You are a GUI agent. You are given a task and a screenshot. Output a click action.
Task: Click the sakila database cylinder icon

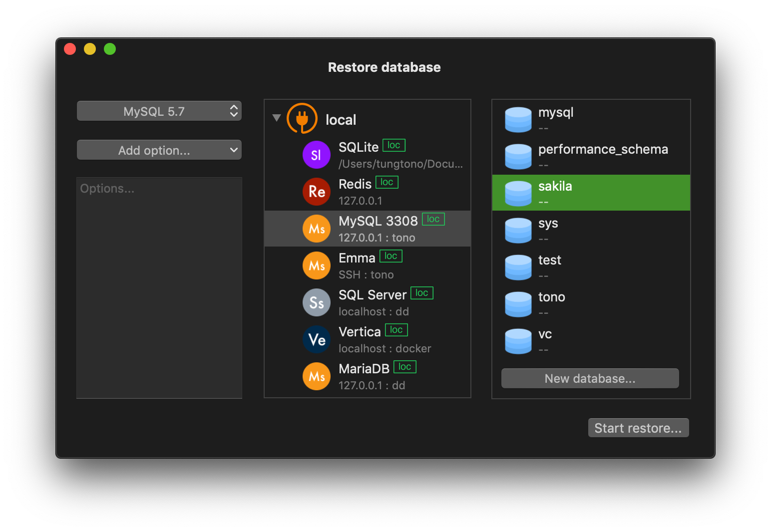point(518,193)
